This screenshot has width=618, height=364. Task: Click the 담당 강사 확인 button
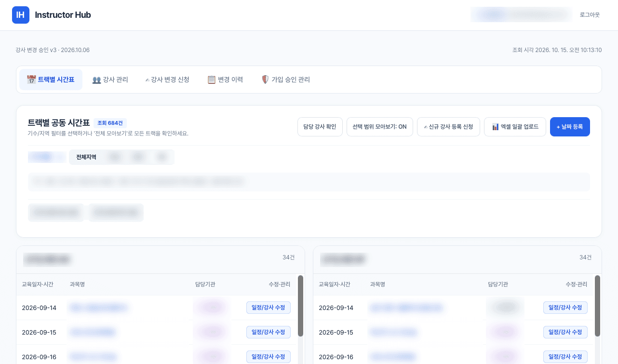320,127
